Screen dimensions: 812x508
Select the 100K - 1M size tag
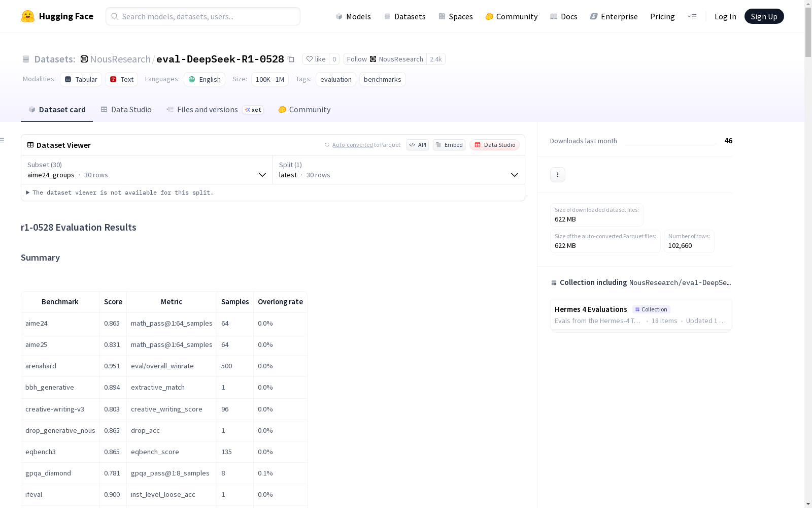(x=270, y=79)
